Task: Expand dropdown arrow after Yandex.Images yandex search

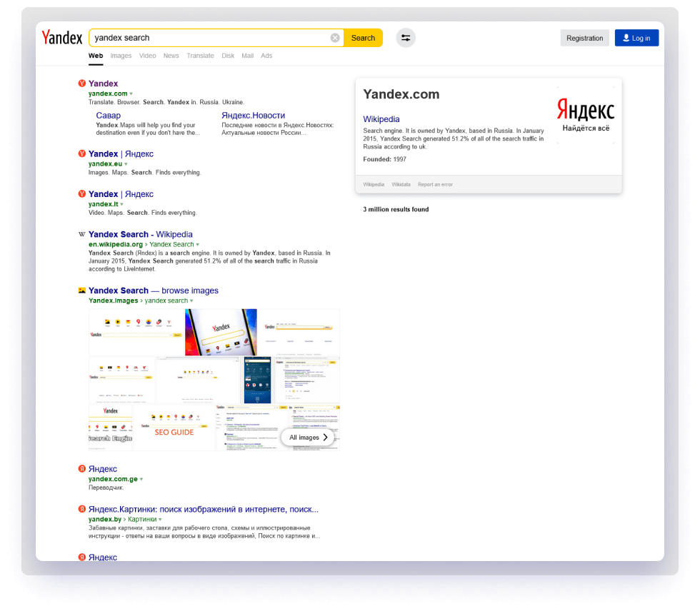Action: [191, 301]
